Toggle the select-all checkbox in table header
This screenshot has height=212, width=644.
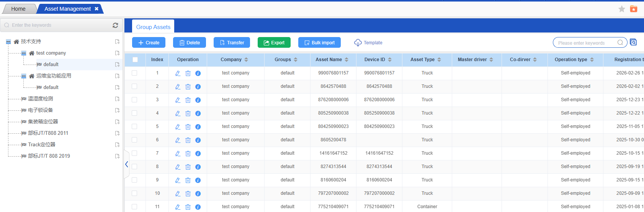point(135,60)
